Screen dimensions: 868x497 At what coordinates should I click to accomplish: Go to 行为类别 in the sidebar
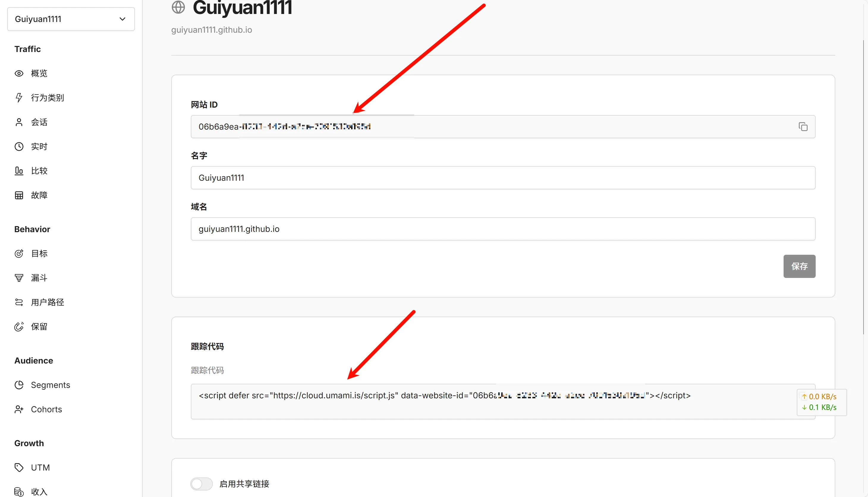(x=48, y=97)
